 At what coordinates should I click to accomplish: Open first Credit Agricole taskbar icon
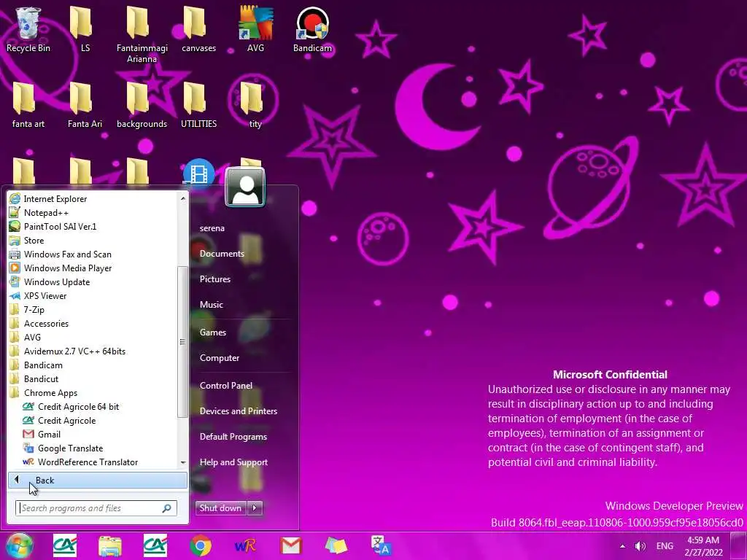(x=65, y=546)
